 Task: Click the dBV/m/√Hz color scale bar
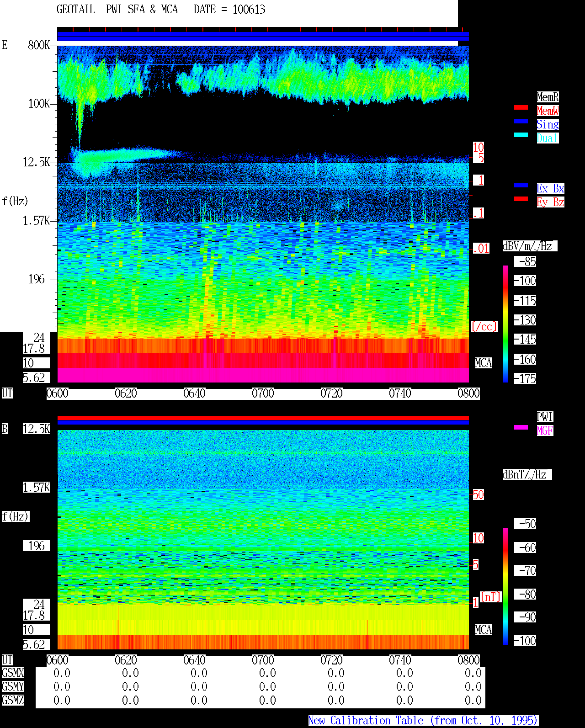[505, 324]
